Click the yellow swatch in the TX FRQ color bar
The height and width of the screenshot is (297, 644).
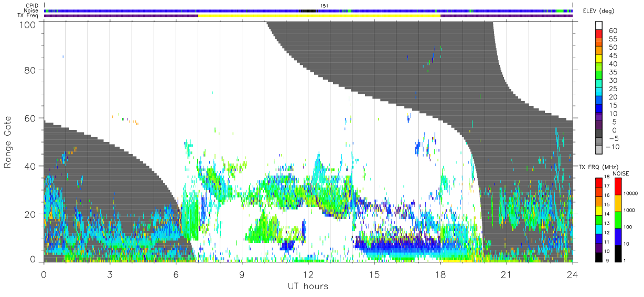[x=598, y=211]
